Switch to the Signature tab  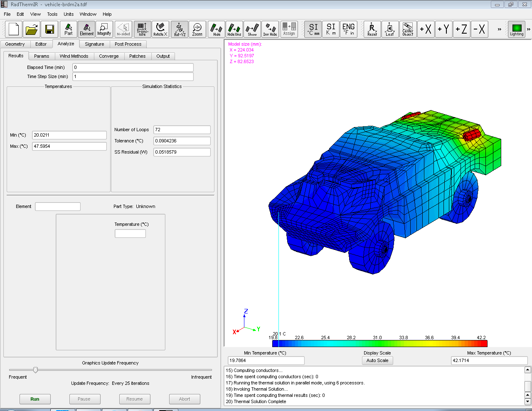click(94, 44)
